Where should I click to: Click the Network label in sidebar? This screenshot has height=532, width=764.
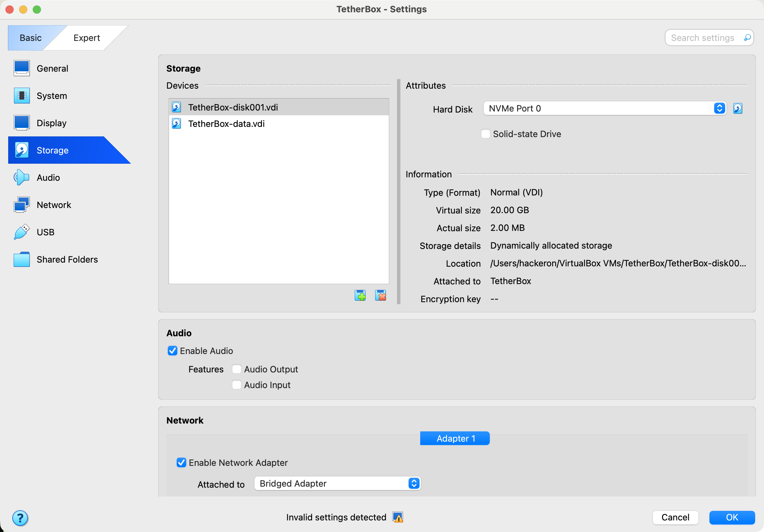pos(54,205)
